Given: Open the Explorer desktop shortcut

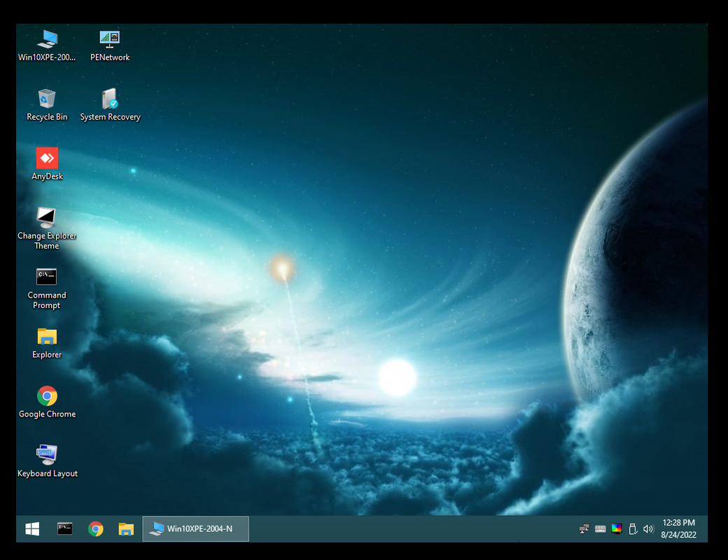Looking at the screenshot, I should tap(47, 343).
